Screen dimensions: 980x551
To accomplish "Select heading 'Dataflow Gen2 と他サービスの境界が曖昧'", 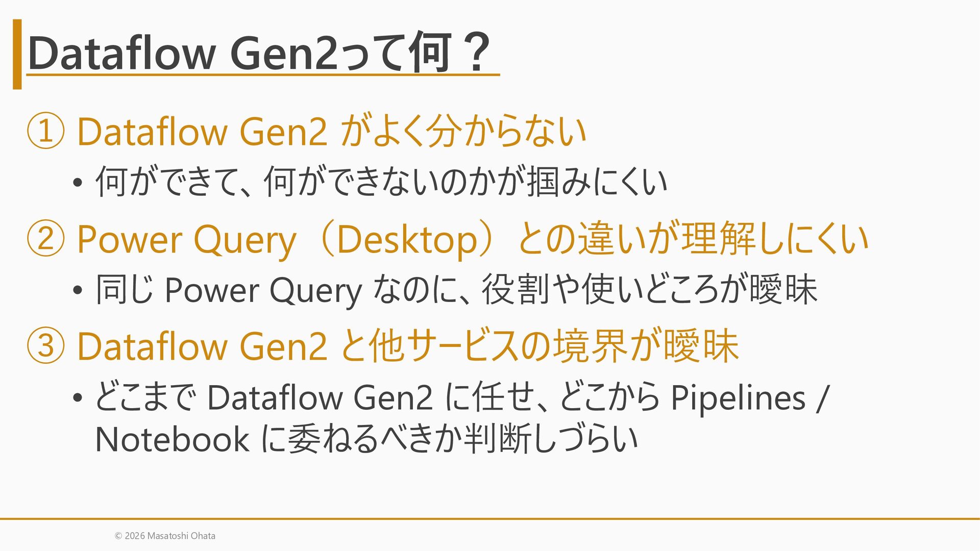I will pyautogui.click(x=407, y=346).
